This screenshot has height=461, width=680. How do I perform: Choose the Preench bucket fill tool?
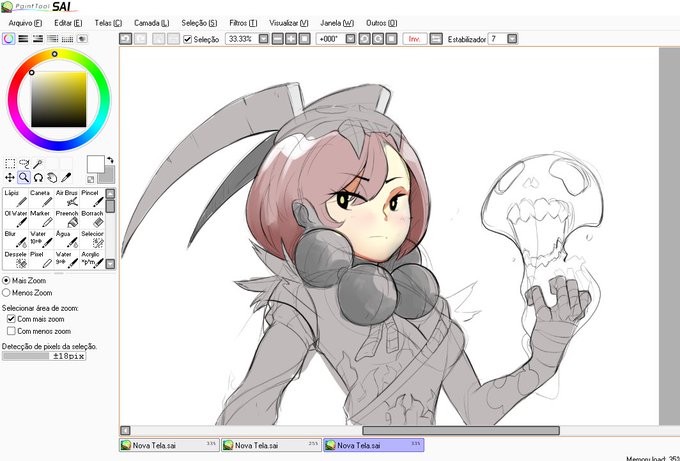[67, 219]
